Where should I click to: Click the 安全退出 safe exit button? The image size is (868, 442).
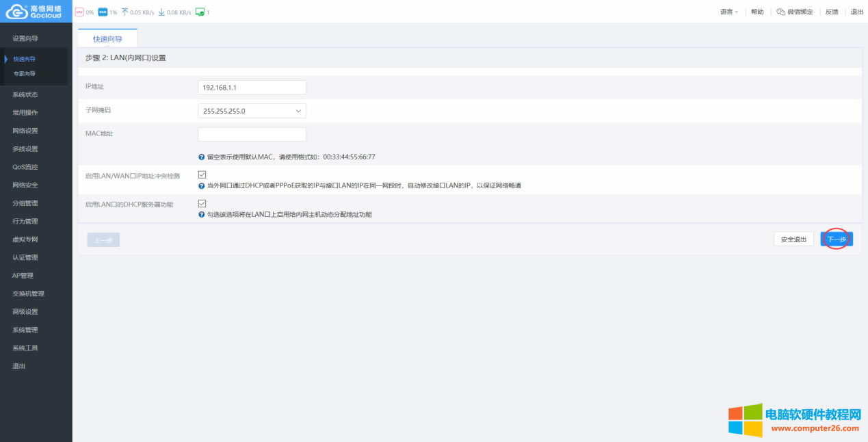click(793, 239)
